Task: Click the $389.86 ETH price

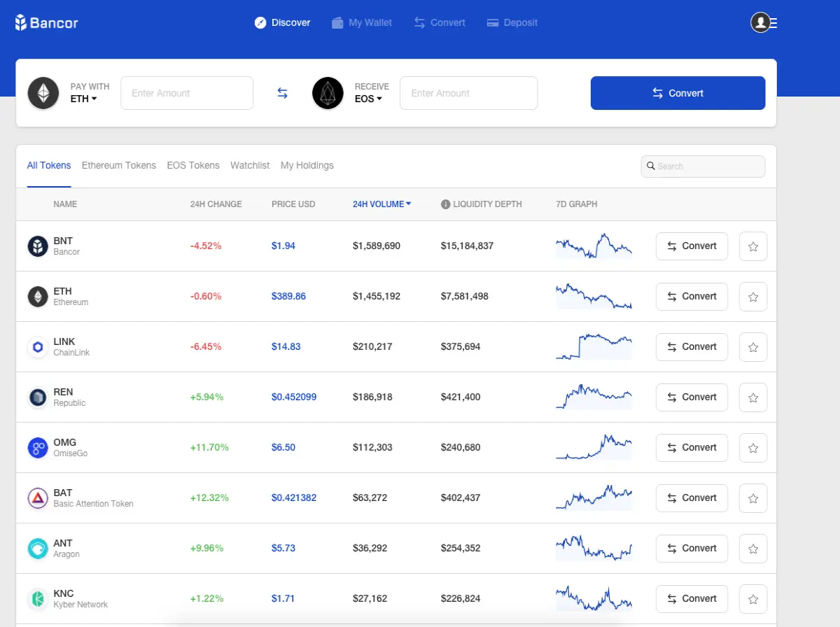Action: [288, 297]
